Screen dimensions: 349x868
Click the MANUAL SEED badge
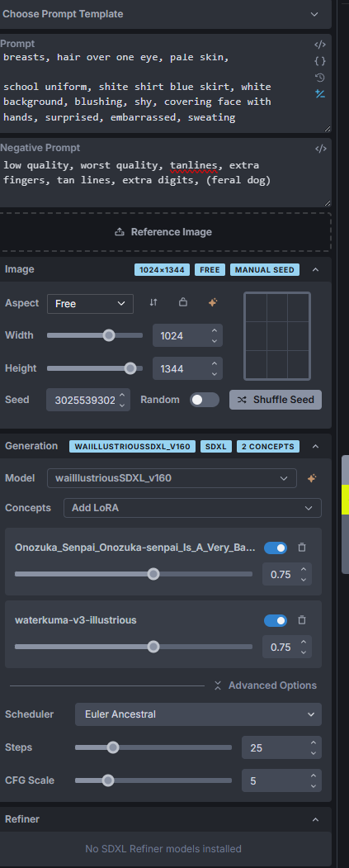click(265, 269)
